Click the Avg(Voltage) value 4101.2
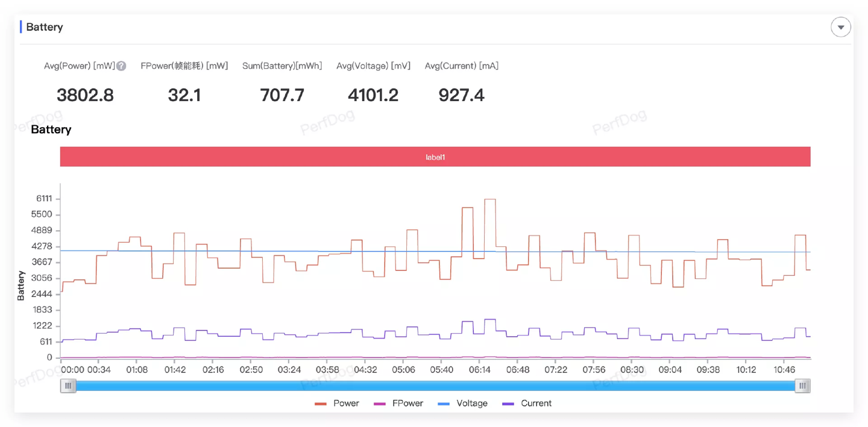This screenshot has height=427, width=868. point(373,95)
